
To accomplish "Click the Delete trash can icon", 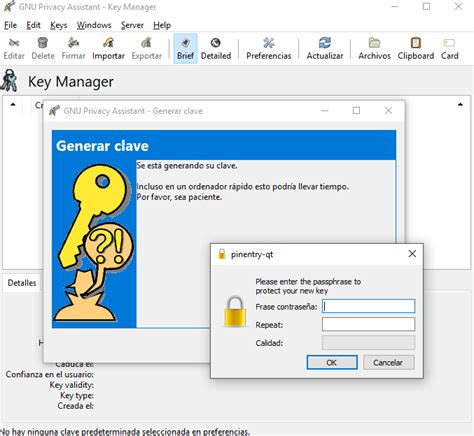I will pos(43,49).
